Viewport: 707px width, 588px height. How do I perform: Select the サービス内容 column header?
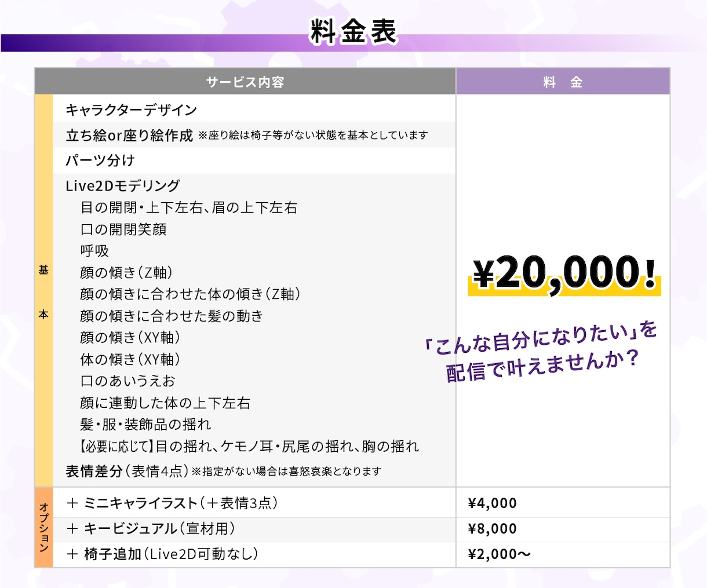(x=245, y=82)
